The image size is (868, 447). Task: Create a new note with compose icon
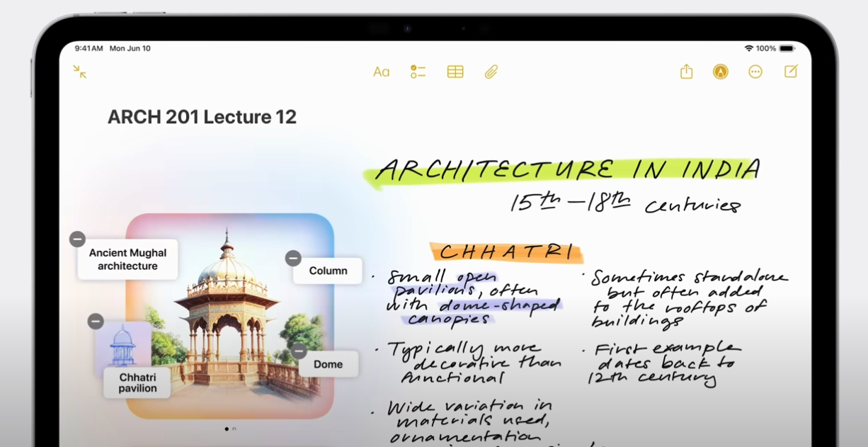[791, 72]
